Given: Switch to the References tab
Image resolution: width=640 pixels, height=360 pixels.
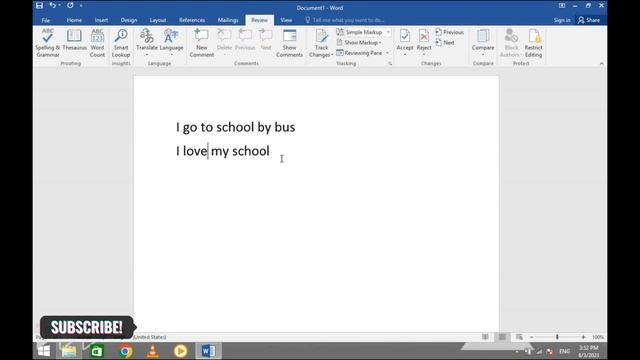Looking at the screenshot, I should 192,20.
